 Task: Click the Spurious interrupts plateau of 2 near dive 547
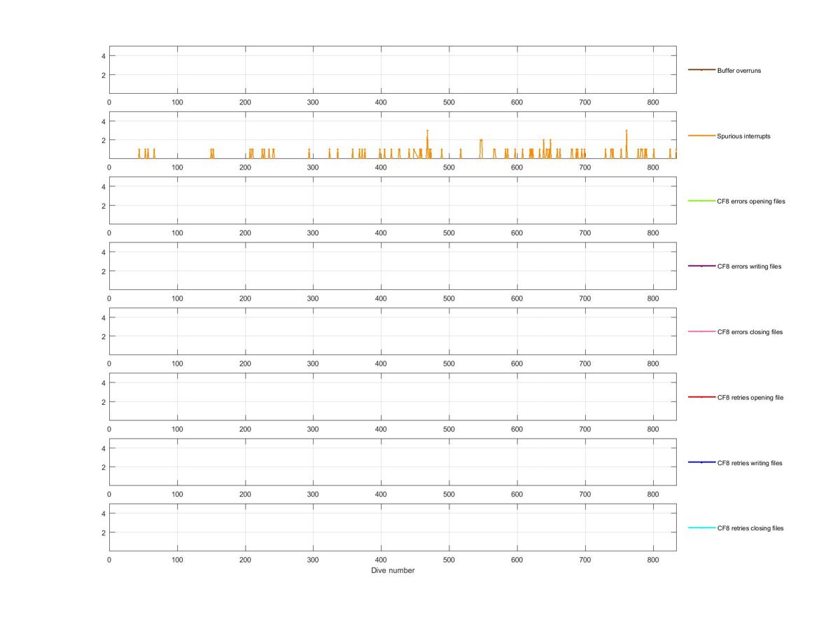[x=481, y=140]
